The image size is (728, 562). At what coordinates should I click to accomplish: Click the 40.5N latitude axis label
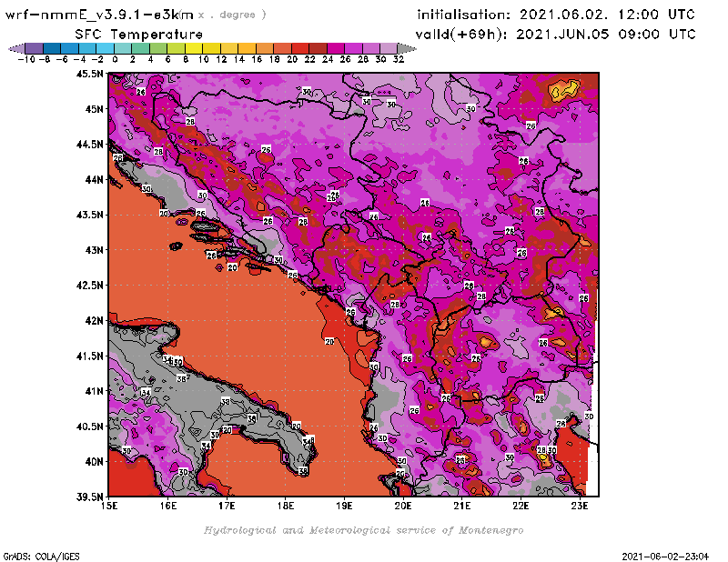click(x=89, y=427)
